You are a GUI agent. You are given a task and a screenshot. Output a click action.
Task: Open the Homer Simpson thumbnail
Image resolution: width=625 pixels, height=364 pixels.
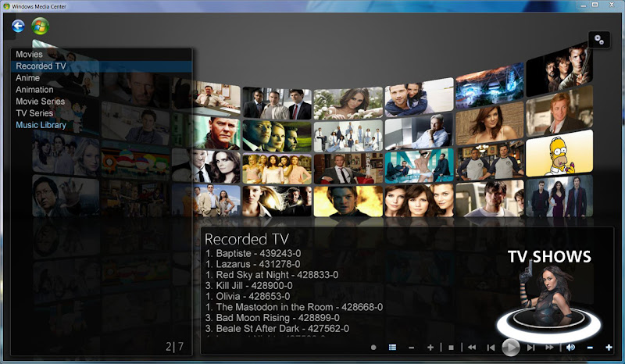point(559,154)
